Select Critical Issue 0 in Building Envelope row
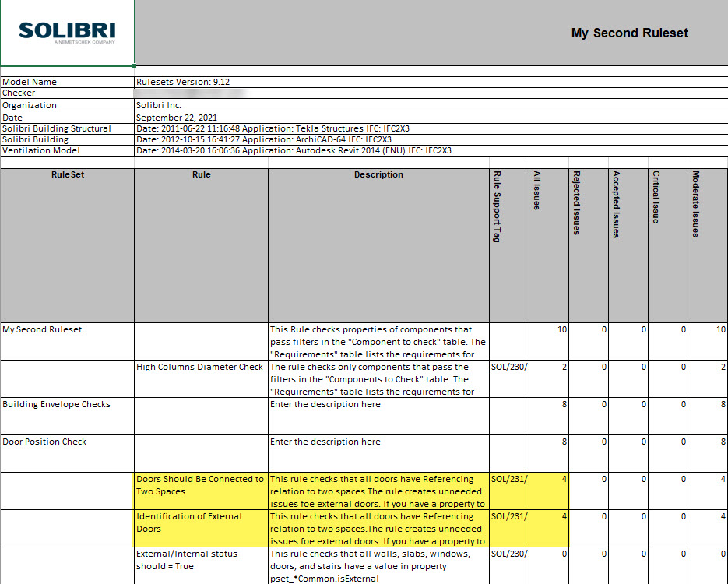This screenshot has height=584, width=728. click(668, 416)
